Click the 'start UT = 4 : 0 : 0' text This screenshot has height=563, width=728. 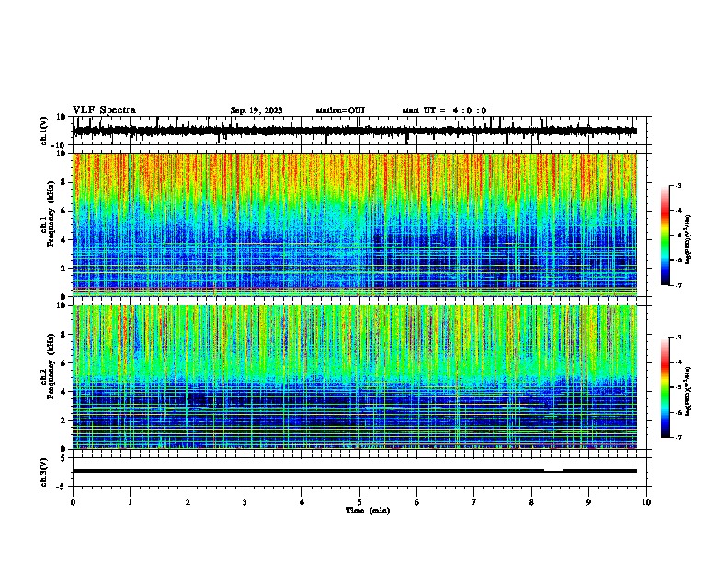click(x=444, y=110)
